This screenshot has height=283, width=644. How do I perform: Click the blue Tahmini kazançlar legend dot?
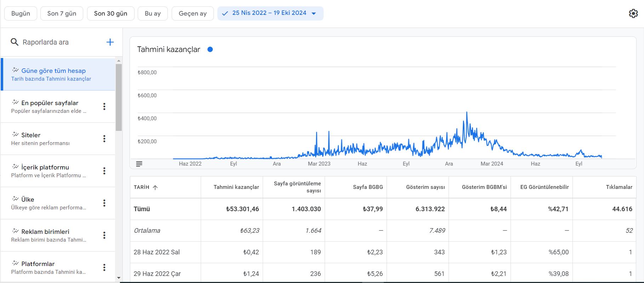coord(210,50)
